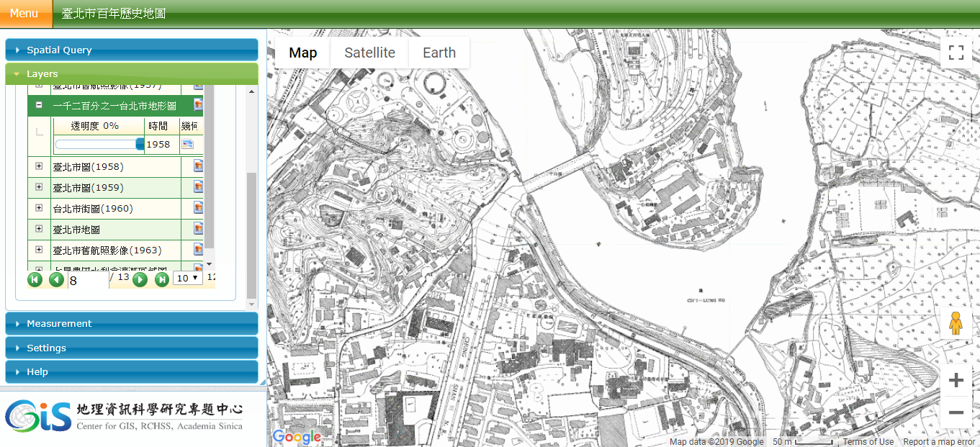This screenshot has width=980, height=447.
Task: Collapse the 一千二百分之一台北市地形圖 layer
Action: tap(39, 105)
